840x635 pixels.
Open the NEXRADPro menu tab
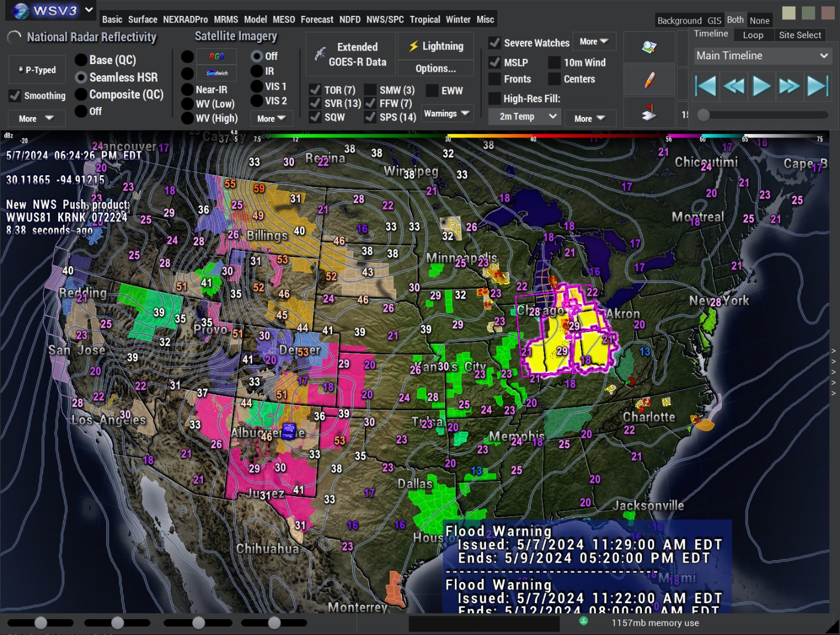tap(185, 19)
